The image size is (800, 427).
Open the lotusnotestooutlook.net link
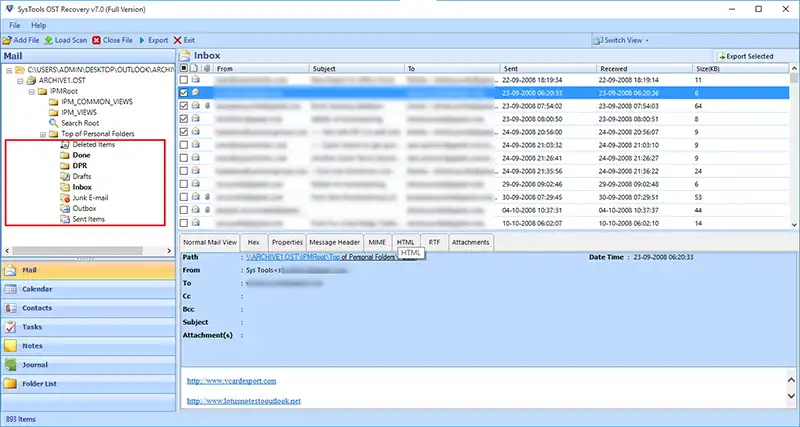(244, 401)
